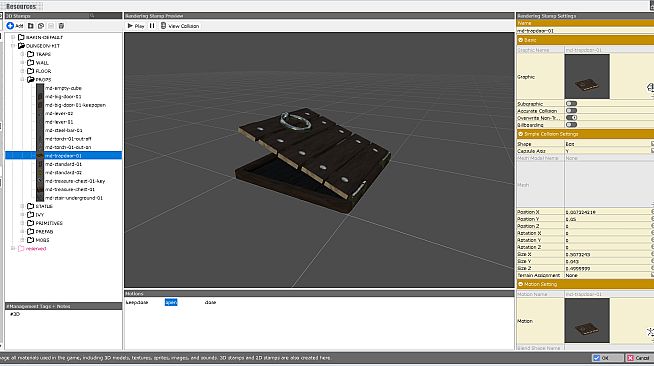Pause the stamp preview animation
654x366 pixels.
tap(152, 26)
